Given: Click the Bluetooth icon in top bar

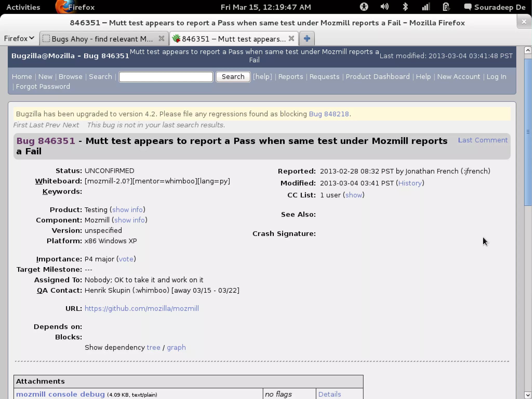Looking at the screenshot, I should coord(405,7).
